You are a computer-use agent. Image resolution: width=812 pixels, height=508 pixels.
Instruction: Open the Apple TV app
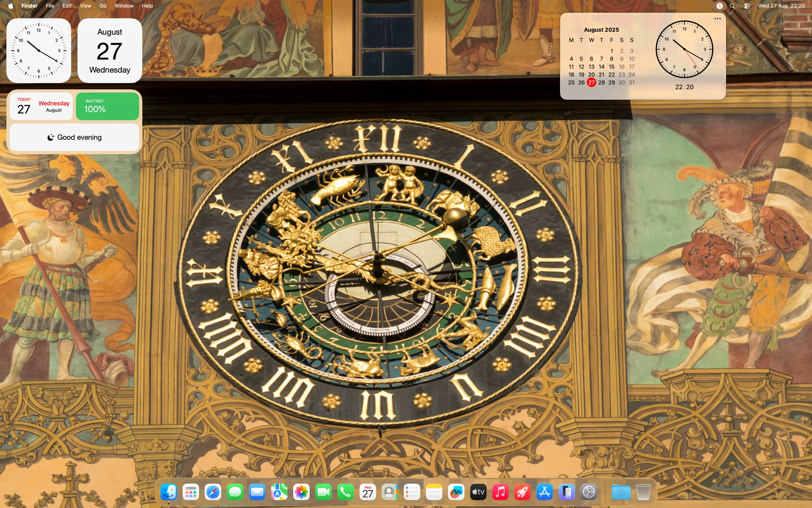click(x=478, y=492)
